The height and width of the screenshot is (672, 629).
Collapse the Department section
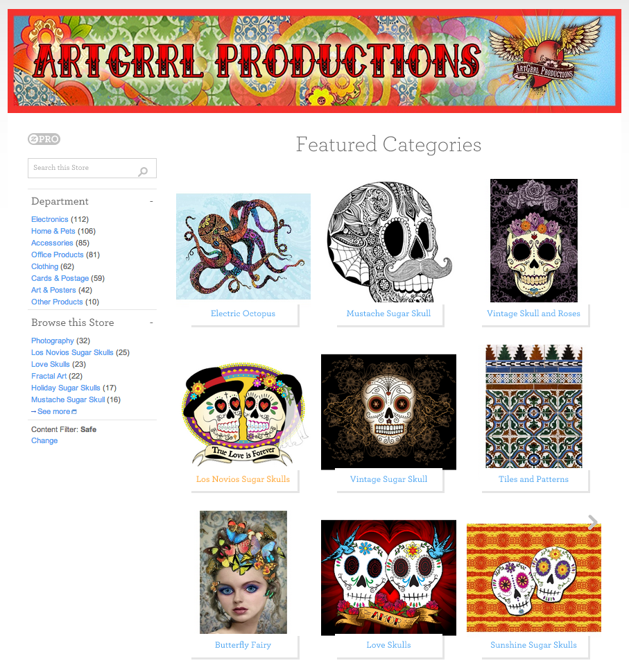click(151, 201)
